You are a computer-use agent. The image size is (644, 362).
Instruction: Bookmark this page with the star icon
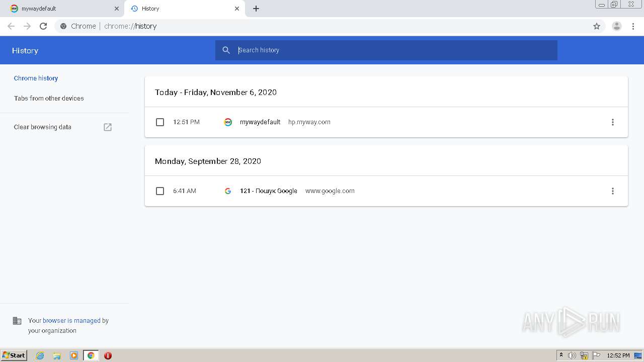click(x=597, y=26)
